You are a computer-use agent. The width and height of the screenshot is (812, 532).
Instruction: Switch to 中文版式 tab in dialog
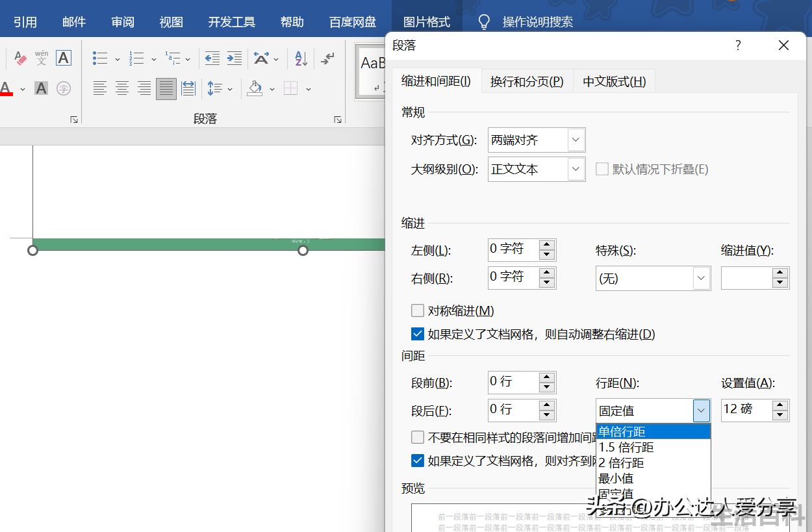coord(614,81)
